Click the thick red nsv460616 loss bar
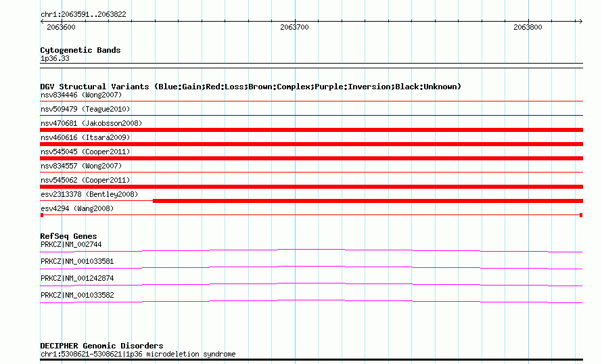 [311, 144]
